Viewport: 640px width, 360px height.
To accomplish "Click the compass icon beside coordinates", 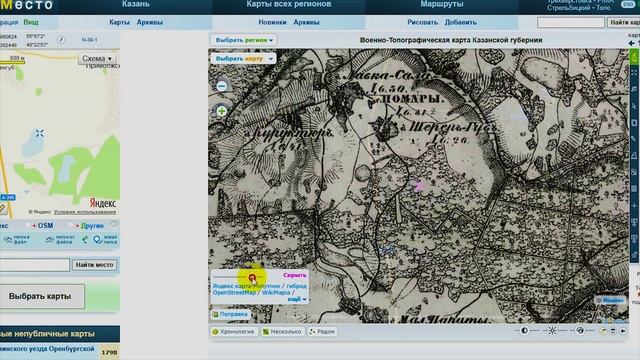I will [61, 40].
